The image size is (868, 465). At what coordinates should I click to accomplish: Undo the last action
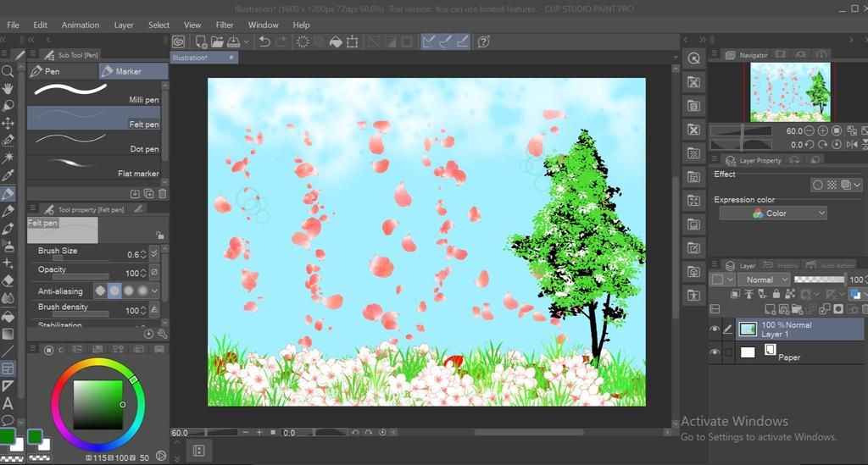(x=264, y=42)
